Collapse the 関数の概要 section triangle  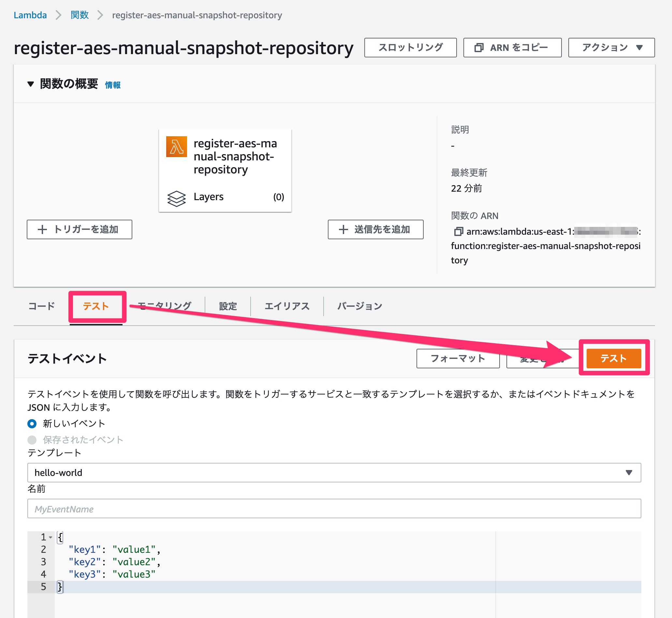(x=31, y=83)
